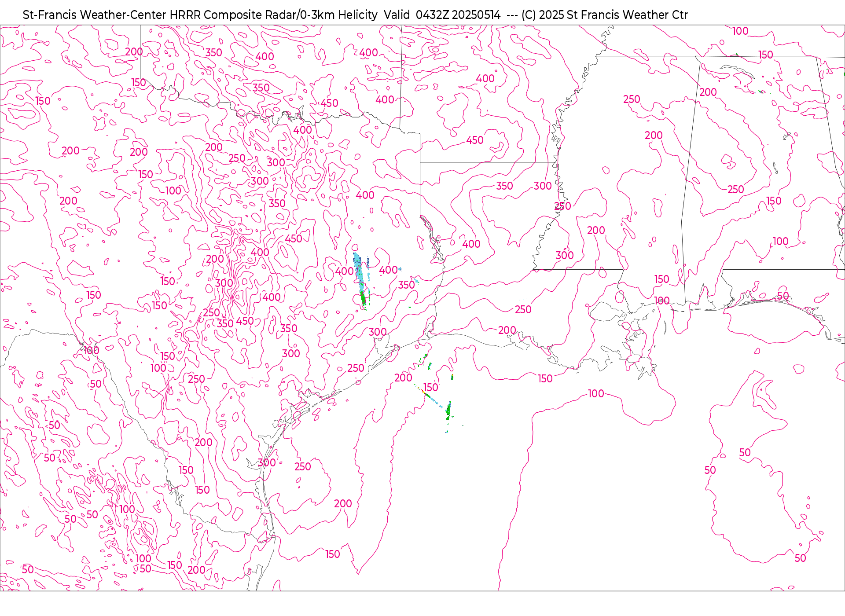The width and height of the screenshot is (845, 616).
Task: Click the "St-Francis Weather-Center" title text
Action: (x=95, y=15)
